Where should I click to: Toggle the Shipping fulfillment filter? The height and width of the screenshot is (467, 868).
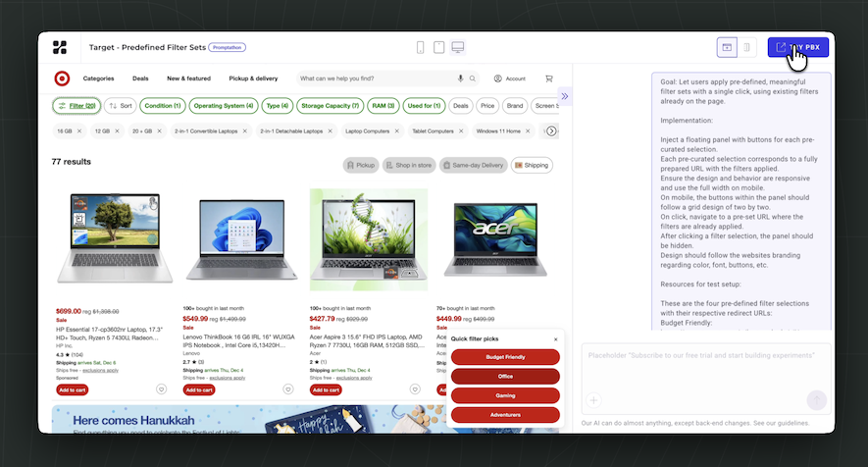[x=532, y=165]
